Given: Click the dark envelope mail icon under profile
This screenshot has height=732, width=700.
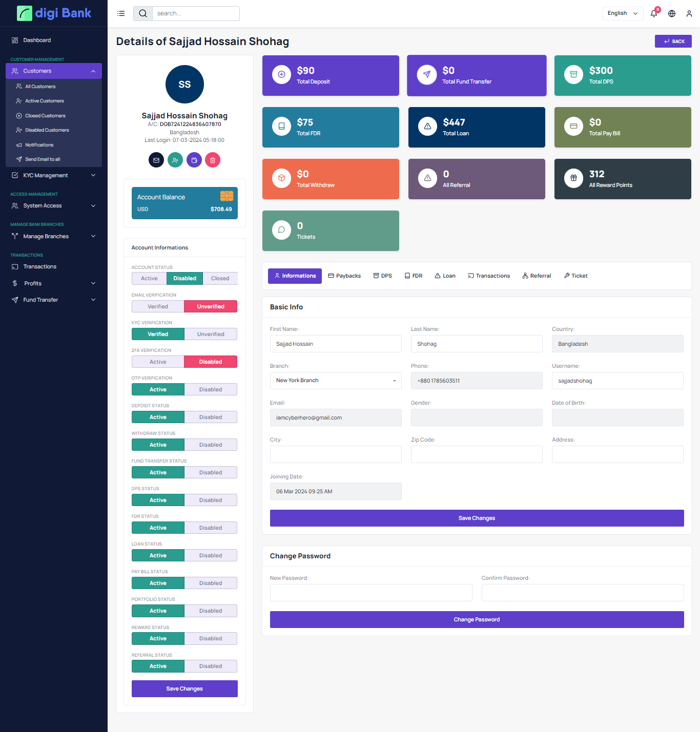Looking at the screenshot, I should tap(156, 160).
